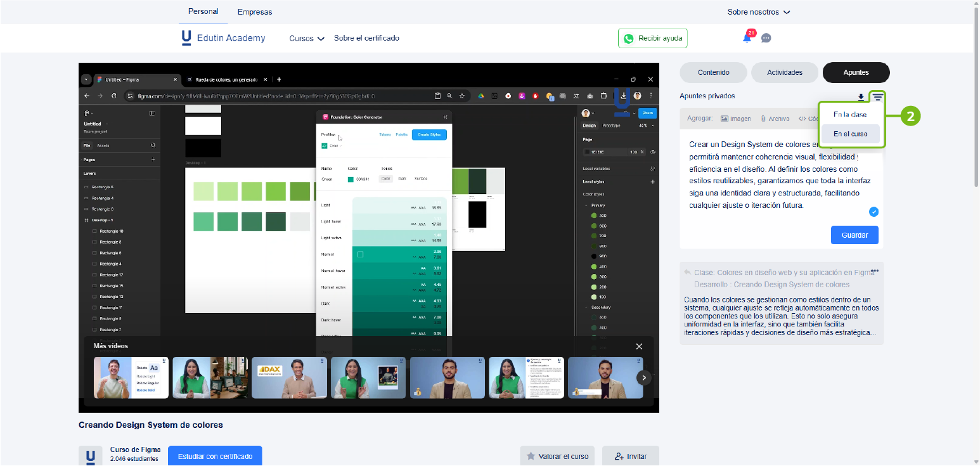Screen dimensions: 980x466
Task: Add an image to the note
Action: pyautogui.click(x=735, y=119)
